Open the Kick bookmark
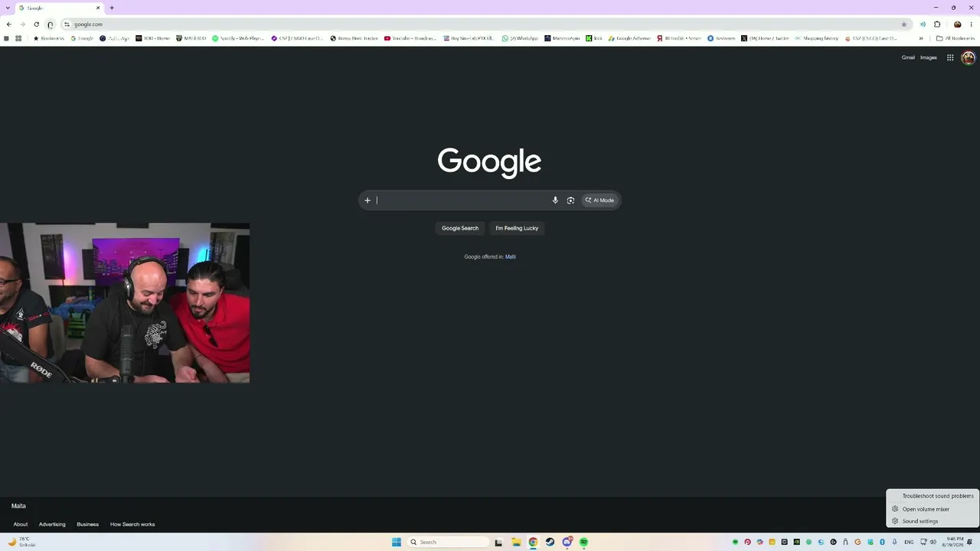 [594, 38]
